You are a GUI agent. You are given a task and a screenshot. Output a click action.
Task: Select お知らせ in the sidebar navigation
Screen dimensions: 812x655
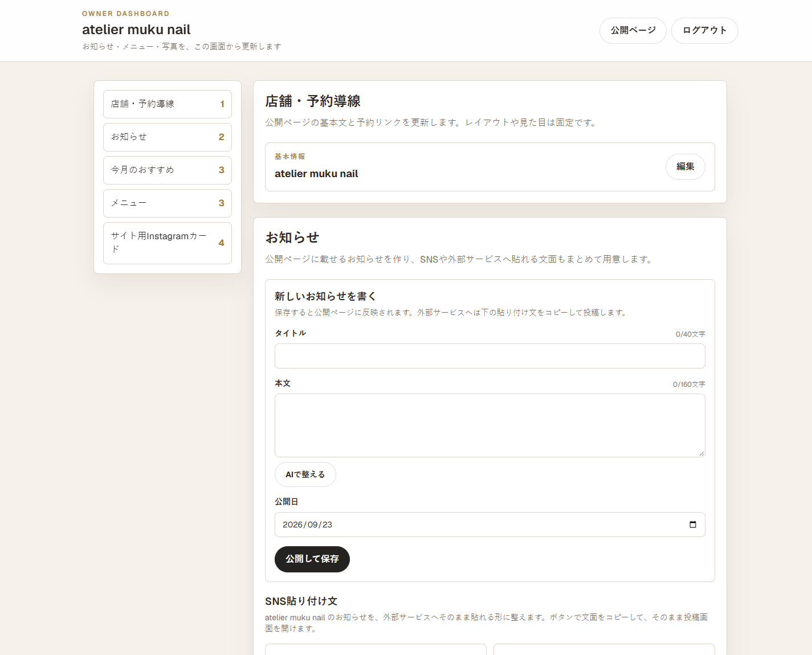[x=168, y=137]
